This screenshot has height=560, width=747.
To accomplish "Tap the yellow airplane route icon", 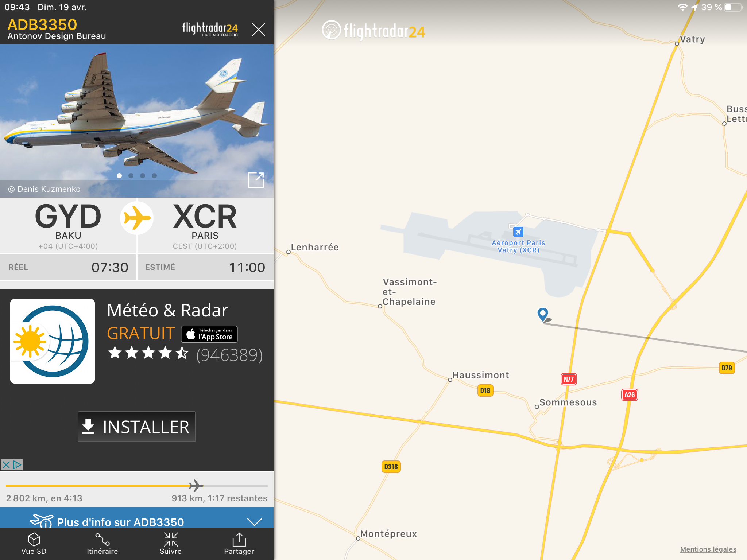I will tap(137, 218).
